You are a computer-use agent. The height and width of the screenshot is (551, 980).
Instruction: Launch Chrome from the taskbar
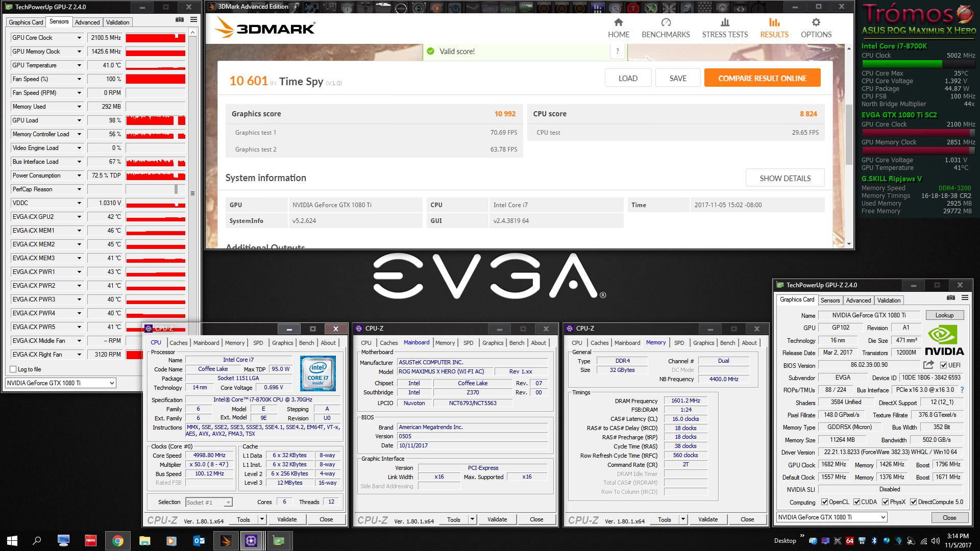[117, 541]
